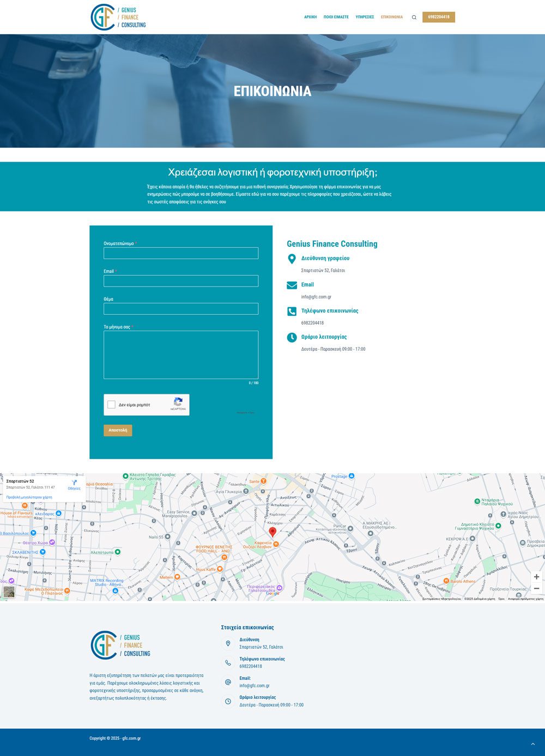
Task: Open Προβολή μεγαλύτερου χάρτη link
Action: tap(29, 497)
